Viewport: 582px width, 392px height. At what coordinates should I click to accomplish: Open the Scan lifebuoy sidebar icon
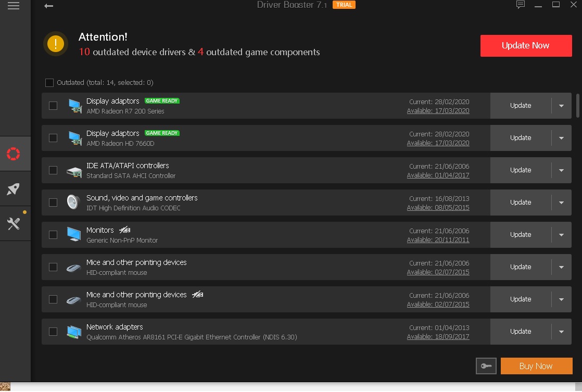pos(14,154)
